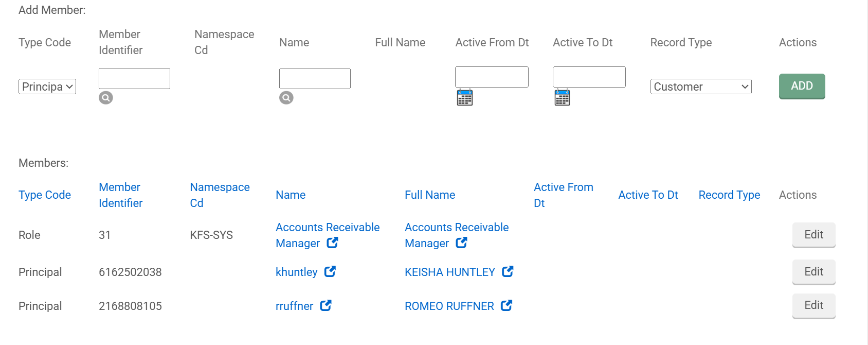This screenshot has width=868, height=345.
Task: Click into the Member Identifier text field
Action: [x=134, y=79]
